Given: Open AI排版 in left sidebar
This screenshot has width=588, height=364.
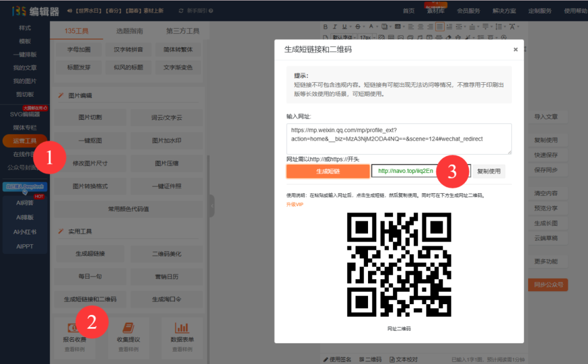Looking at the screenshot, I should (x=24, y=217).
